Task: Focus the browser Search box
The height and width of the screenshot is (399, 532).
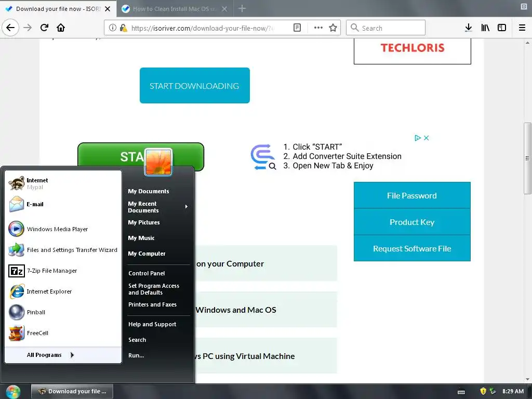Action: 385,28
